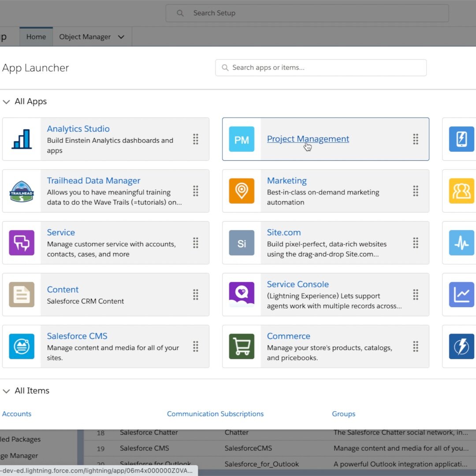Click the Commerce shopping cart icon
Image resolution: width=476 pixels, height=476 pixels.
242,346
